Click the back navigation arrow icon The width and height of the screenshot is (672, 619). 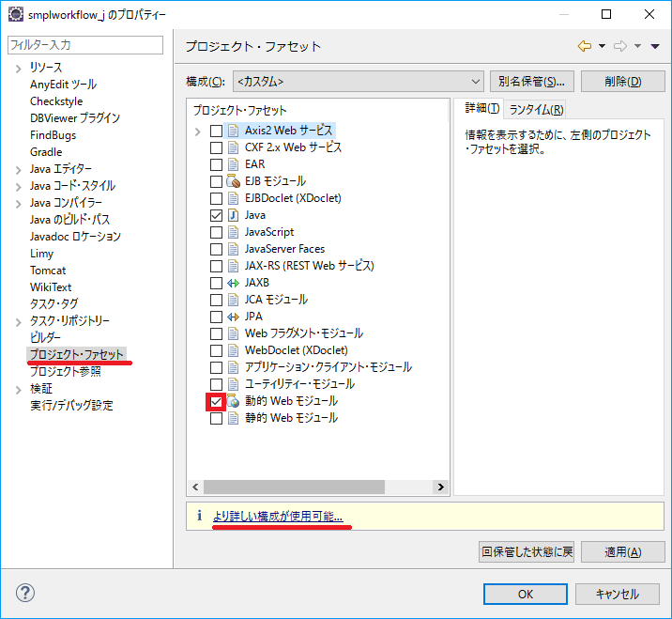coord(585,46)
